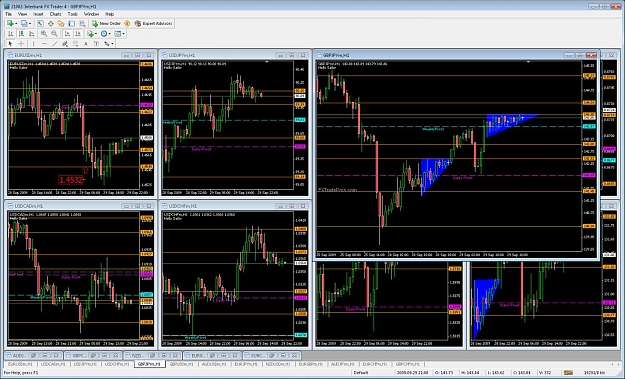Viewport: 625px width, 379px height.
Task: Switch to the USDCADm,H1 bottom tab
Action: pyautogui.click(x=53, y=364)
